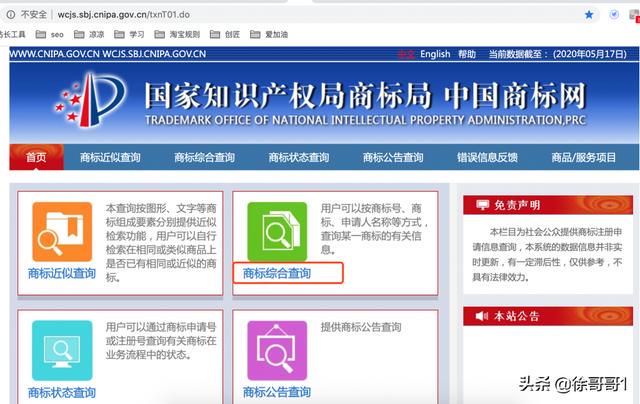
Task: Open the seo bookmark folder
Action: click(49, 35)
